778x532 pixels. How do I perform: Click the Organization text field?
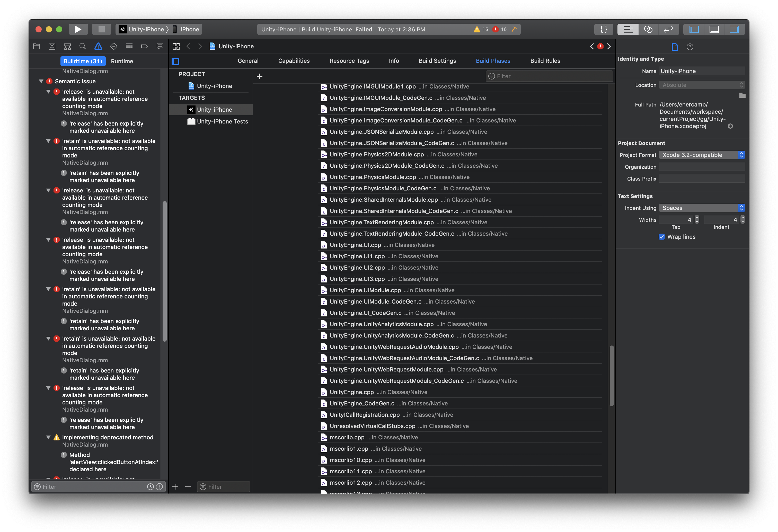coord(702,167)
